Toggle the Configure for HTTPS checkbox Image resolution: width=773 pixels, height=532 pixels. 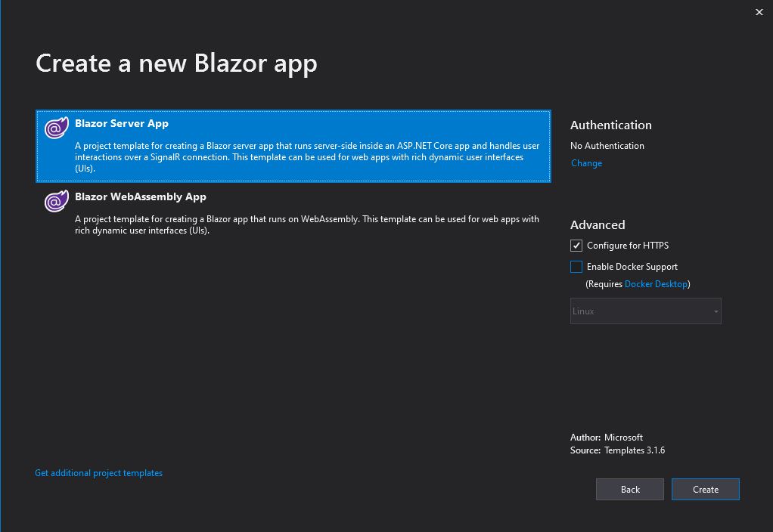pyautogui.click(x=576, y=245)
